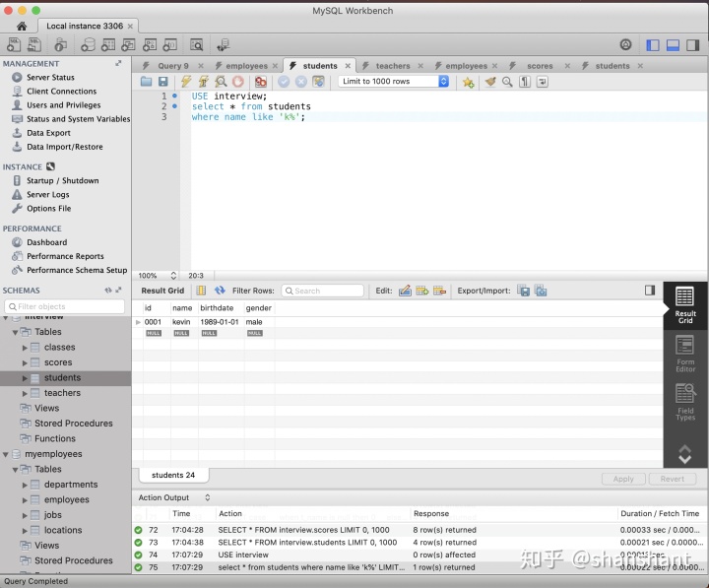Viewport: 709px width, 588px height.
Task: Create a new SQL tab icon
Action: 14,44
